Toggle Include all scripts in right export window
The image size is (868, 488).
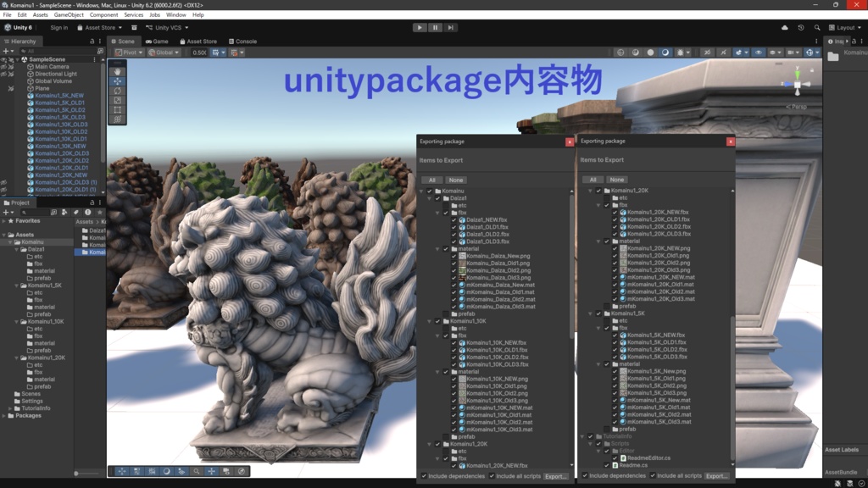point(653,475)
